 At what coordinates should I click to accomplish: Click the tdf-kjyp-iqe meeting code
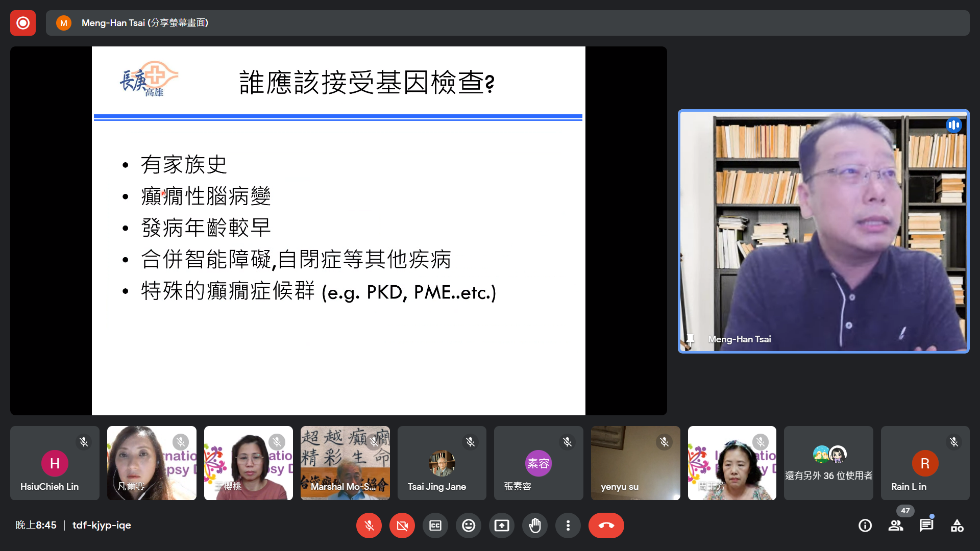click(x=102, y=525)
